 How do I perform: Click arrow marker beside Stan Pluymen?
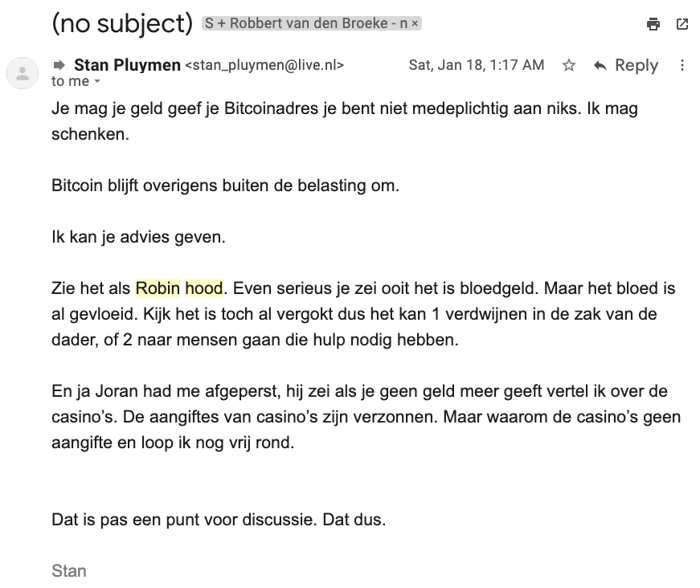coord(59,65)
